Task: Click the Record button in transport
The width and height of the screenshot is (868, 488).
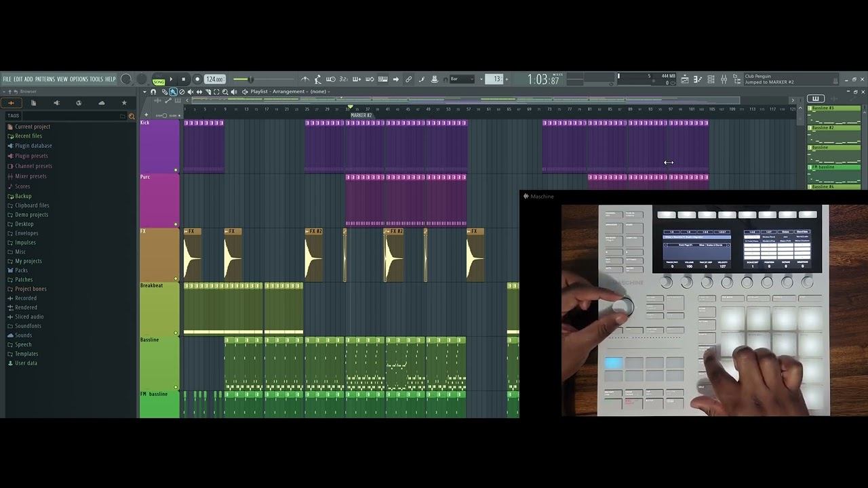Action: click(x=197, y=79)
